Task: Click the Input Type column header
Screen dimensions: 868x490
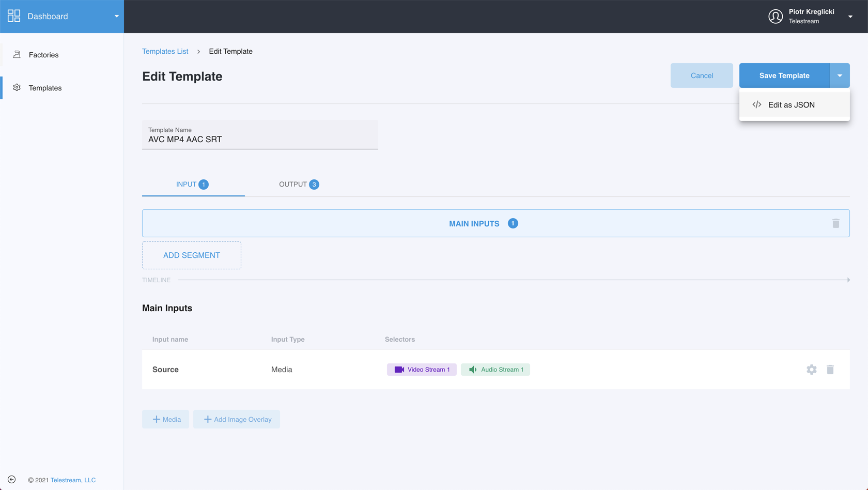Action: (x=288, y=340)
